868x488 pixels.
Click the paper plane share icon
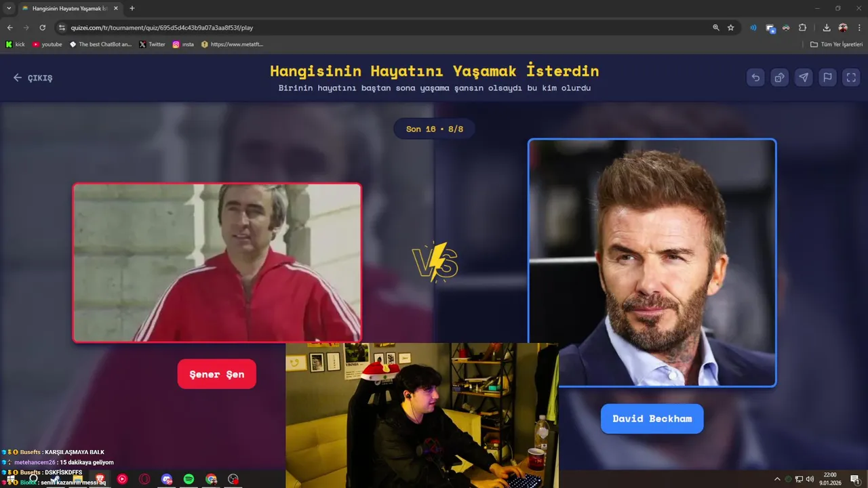[804, 77]
